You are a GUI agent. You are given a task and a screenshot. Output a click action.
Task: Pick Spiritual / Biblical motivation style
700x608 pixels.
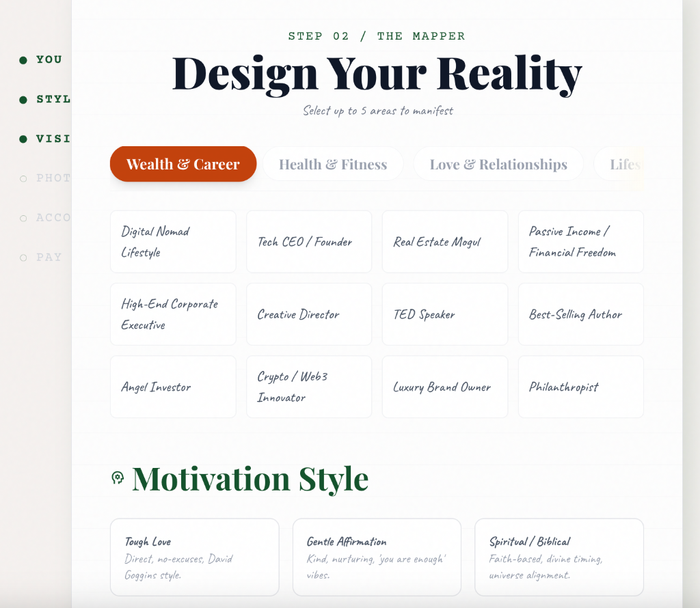click(x=558, y=557)
